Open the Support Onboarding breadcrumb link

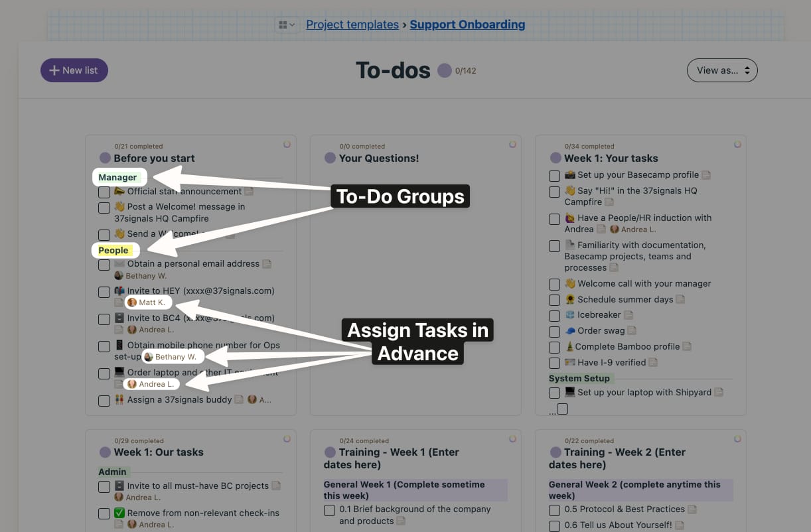pos(467,25)
